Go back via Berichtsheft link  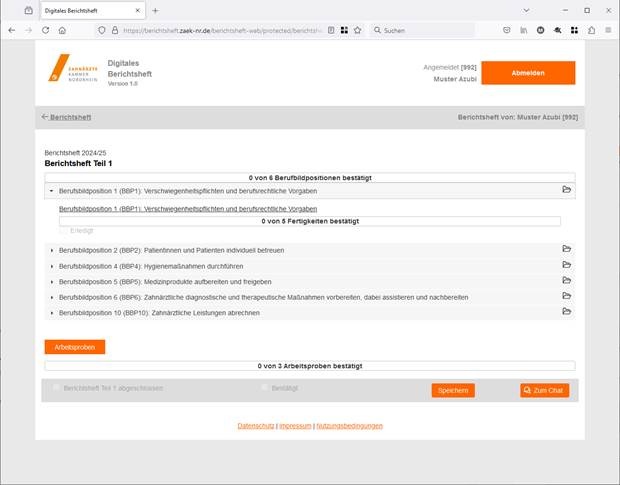(66, 117)
